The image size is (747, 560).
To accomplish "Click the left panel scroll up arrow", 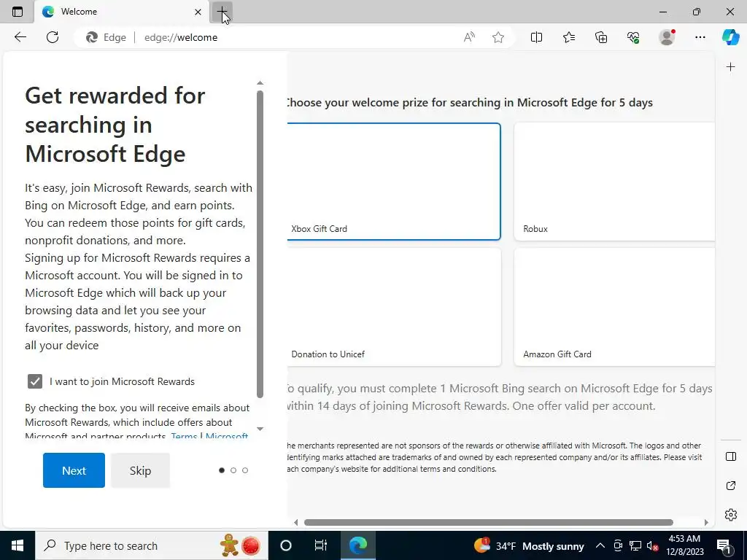I will click(x=260, y=83).
